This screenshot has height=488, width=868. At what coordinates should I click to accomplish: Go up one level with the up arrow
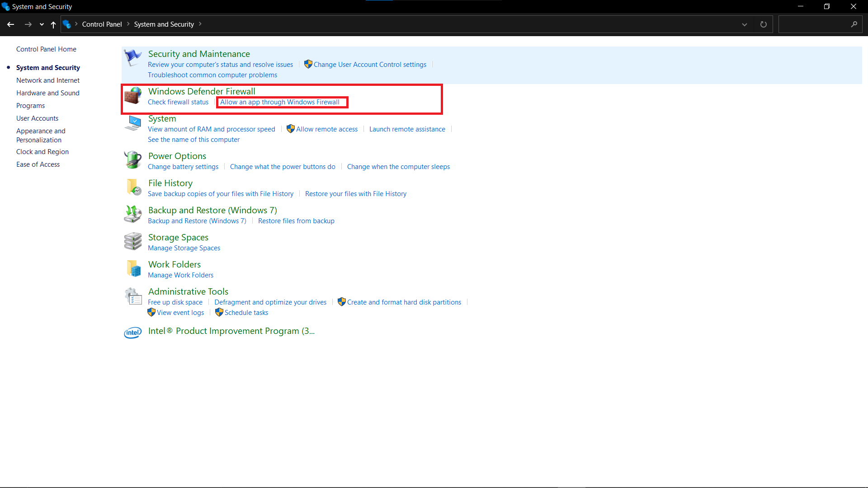point(53,24)
